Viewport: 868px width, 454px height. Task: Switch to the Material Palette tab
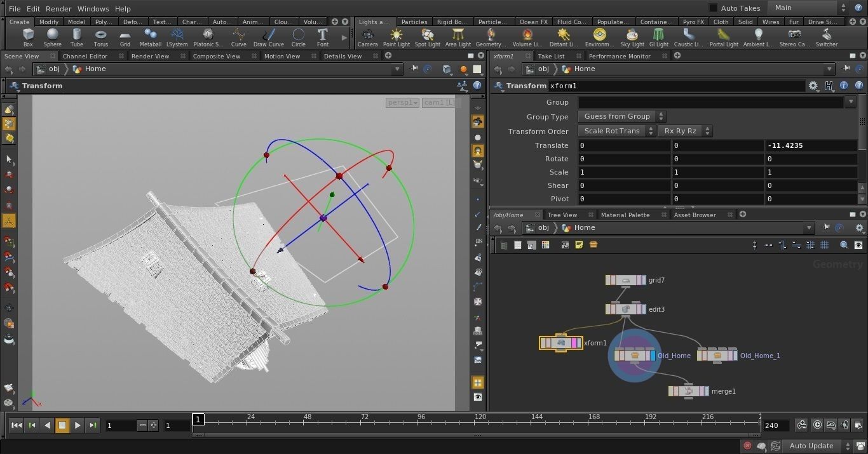click(625, 215)
